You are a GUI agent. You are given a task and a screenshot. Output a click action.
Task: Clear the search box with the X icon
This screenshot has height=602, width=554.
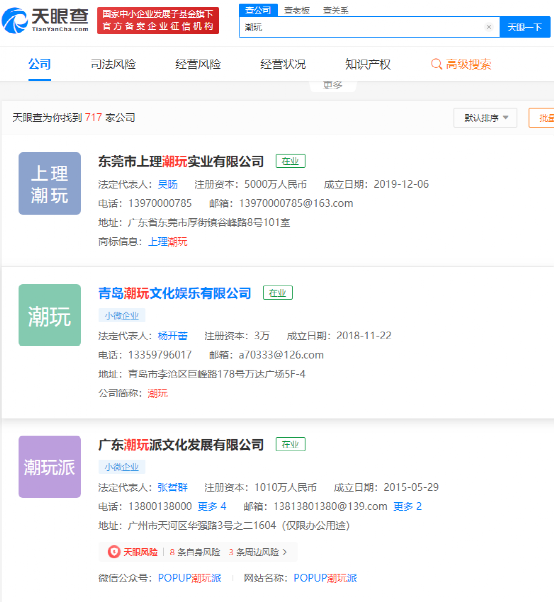coord(489,27)
